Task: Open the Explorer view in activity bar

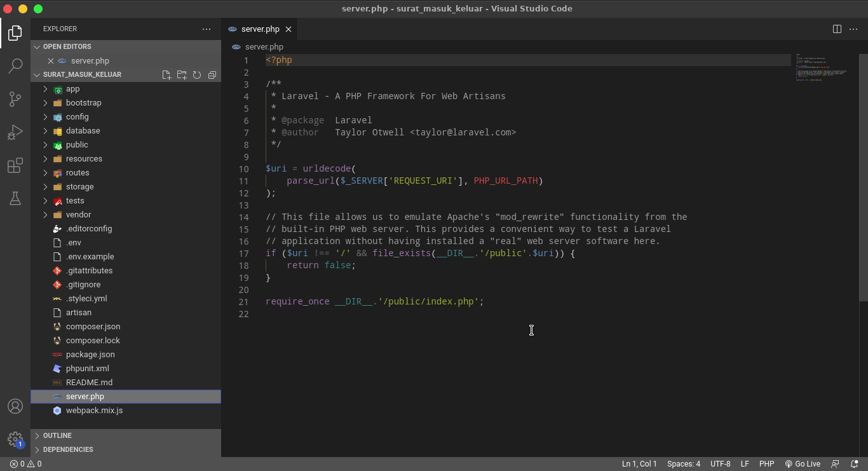Action: [x=15, y=33]
